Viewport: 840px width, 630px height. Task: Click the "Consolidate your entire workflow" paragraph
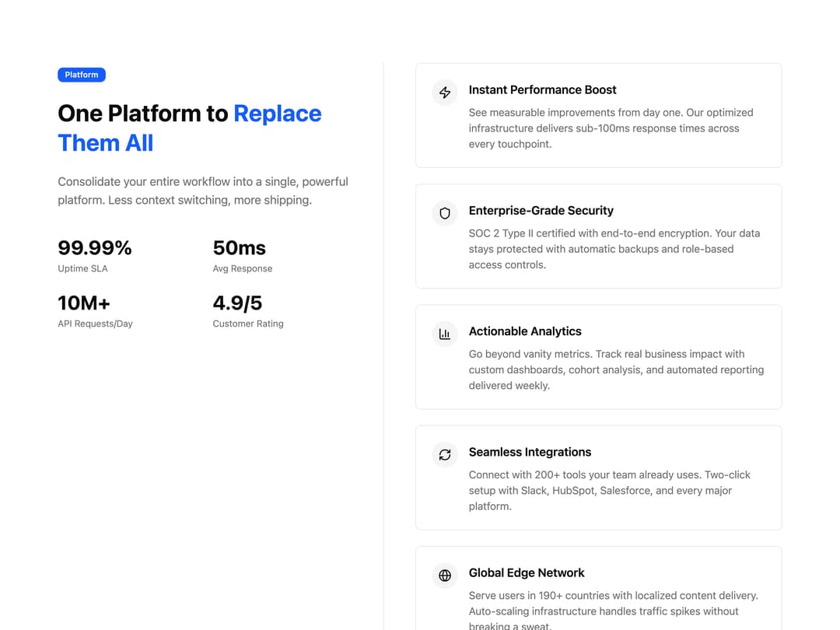[203, 191]
